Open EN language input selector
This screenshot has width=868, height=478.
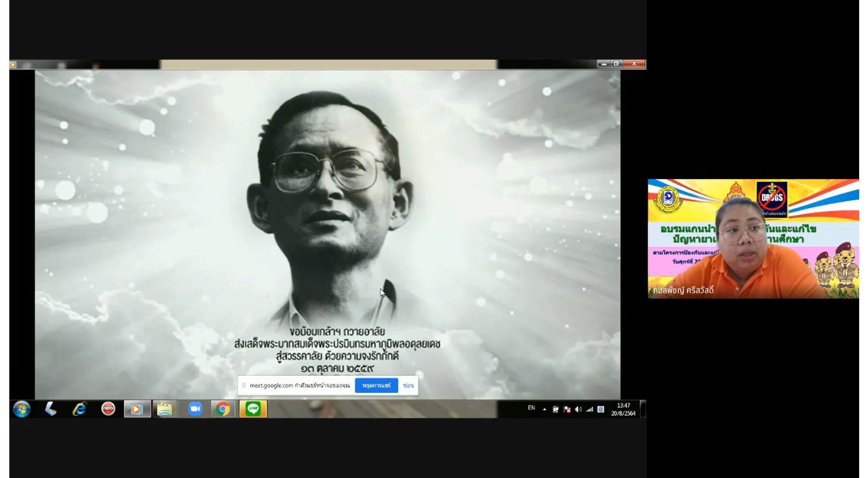531,408
